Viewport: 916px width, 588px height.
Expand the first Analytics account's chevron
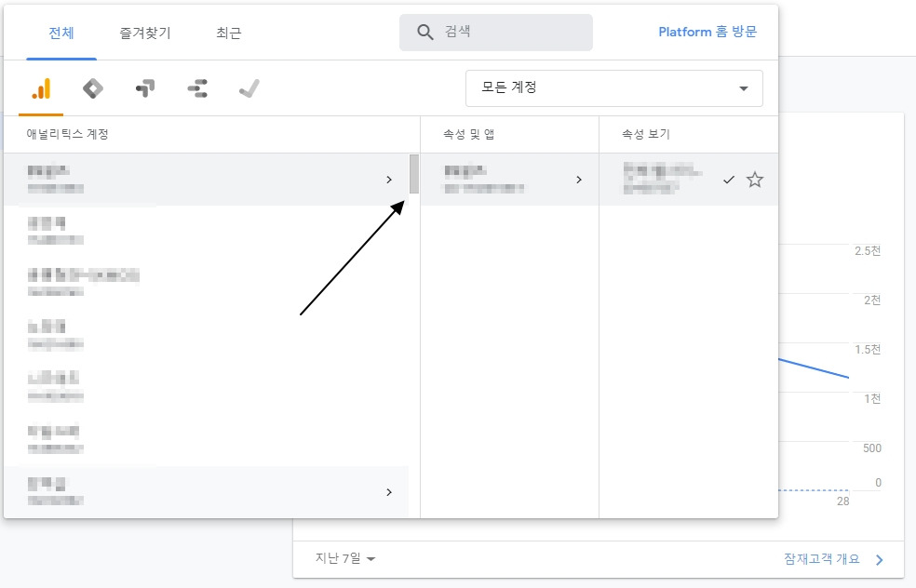(x=389, y=180)
